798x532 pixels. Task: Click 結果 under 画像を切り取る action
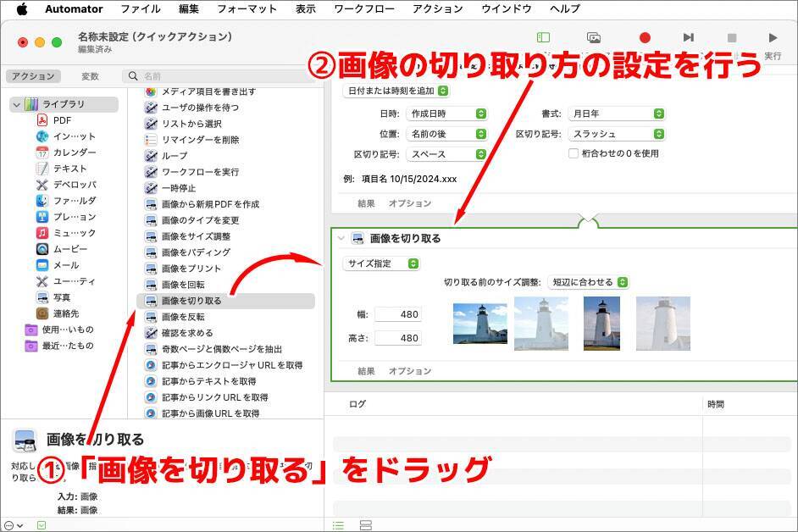click(x=366, y=371)
